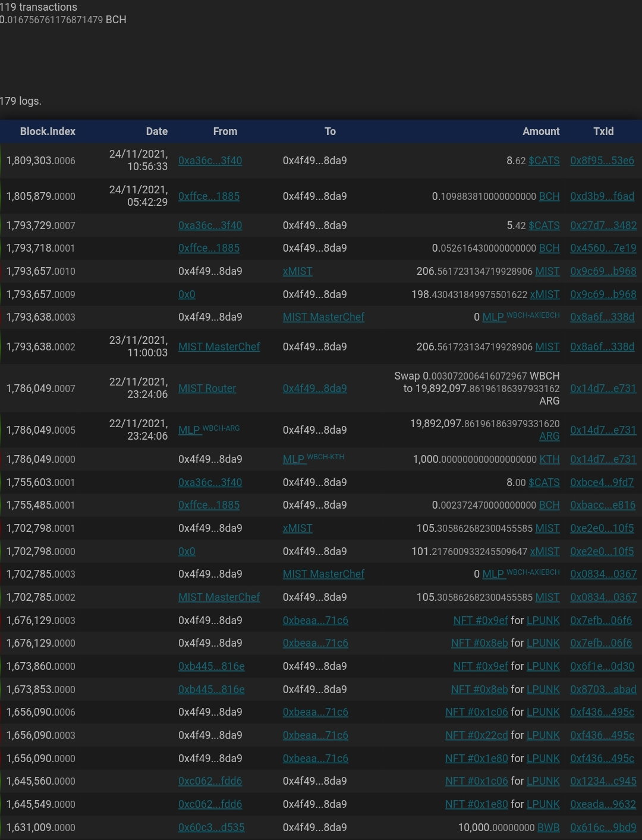642x840 pixels.
Task: Open KTH token beside 1,000.000000000000000000
Action: pyautogui.click(x=549, y=459)
